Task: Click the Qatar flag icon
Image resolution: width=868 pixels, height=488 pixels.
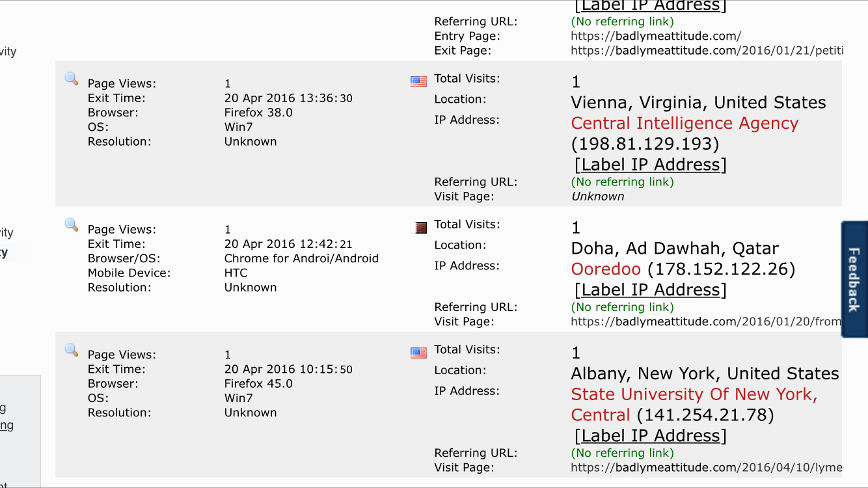Action: 420,227
